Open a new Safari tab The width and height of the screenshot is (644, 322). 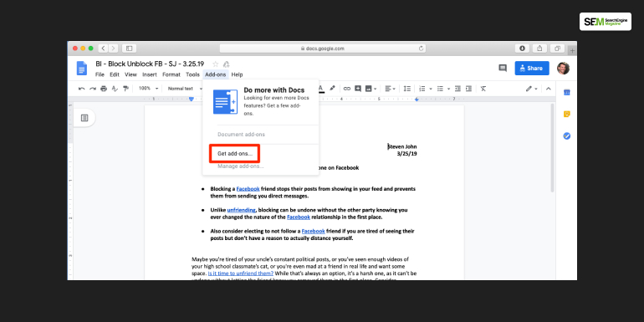(x=573, y=50)
